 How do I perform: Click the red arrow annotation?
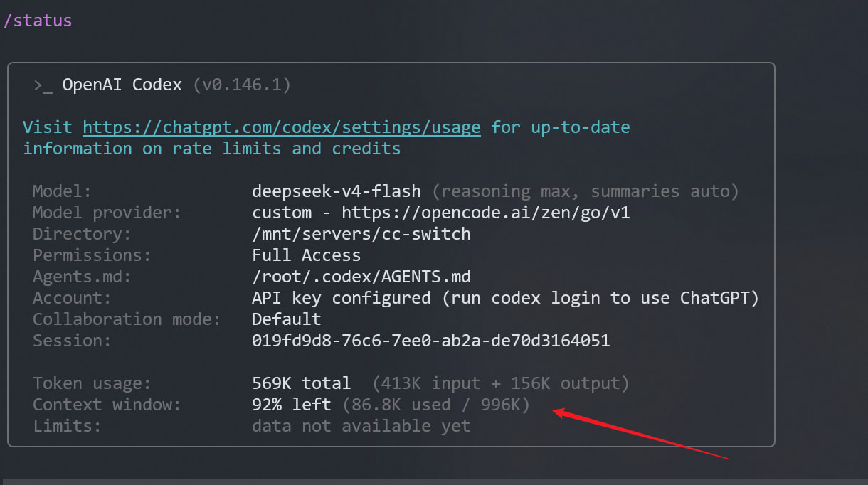pyautogui.click(x=642, y=434)
